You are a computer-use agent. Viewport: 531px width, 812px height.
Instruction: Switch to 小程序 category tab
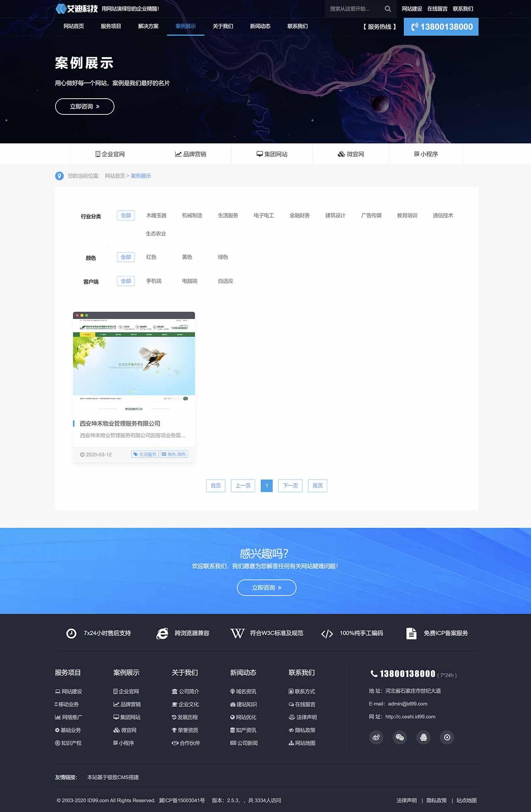[426, 154]
